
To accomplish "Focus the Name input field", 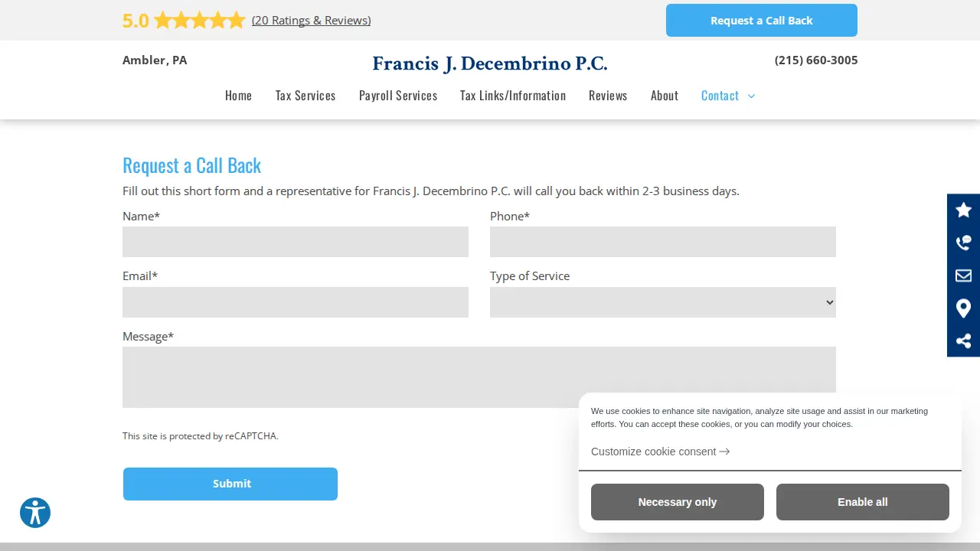I will [296, 242].
